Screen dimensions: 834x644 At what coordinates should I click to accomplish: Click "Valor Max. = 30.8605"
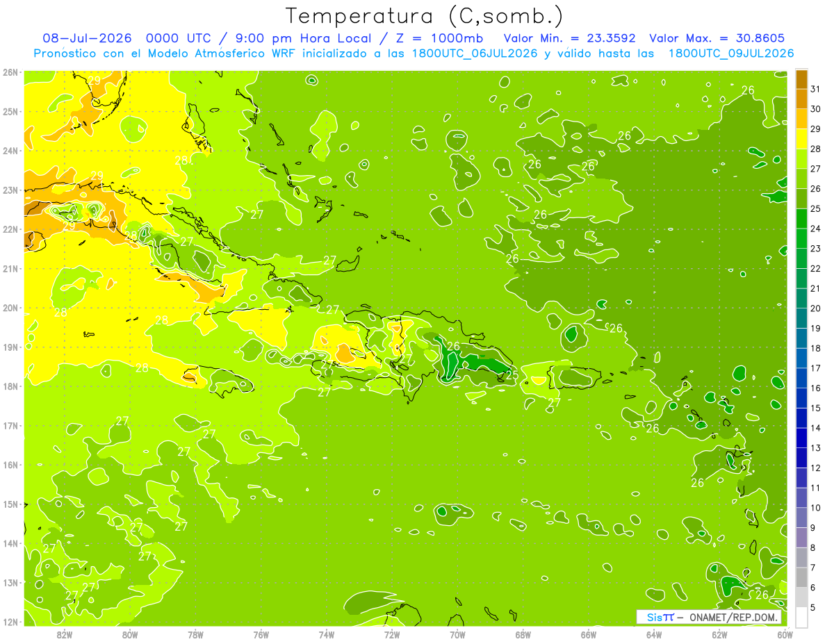(x=717, y=38)
